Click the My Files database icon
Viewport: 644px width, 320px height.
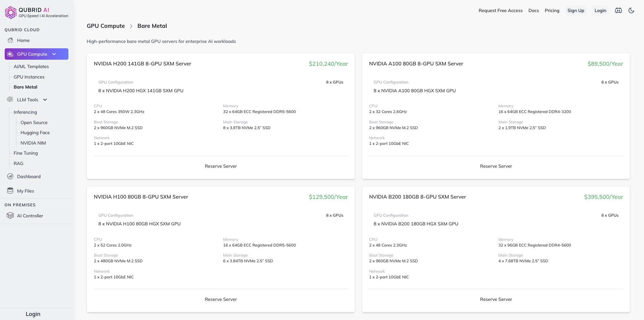pos(10,191)
